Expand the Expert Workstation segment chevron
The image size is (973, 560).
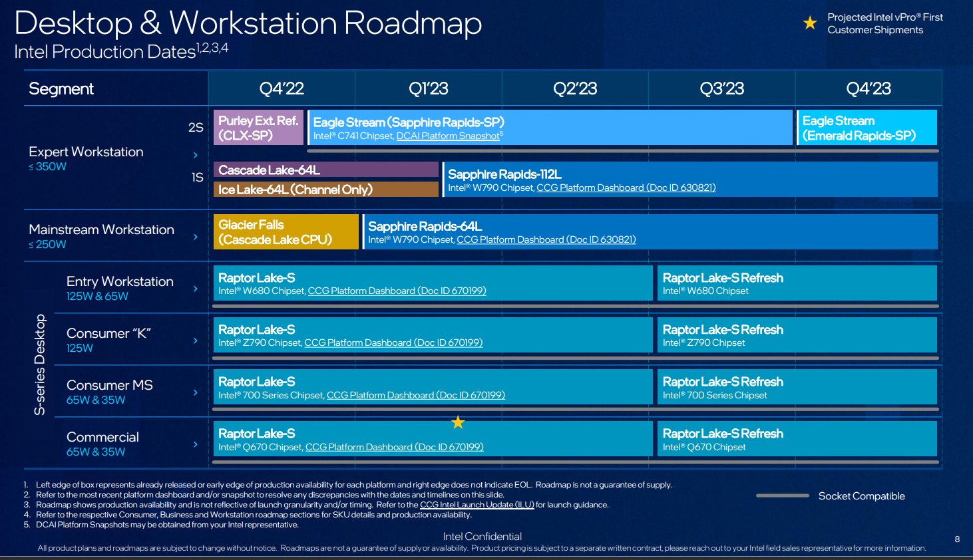[x=195, y=154]
